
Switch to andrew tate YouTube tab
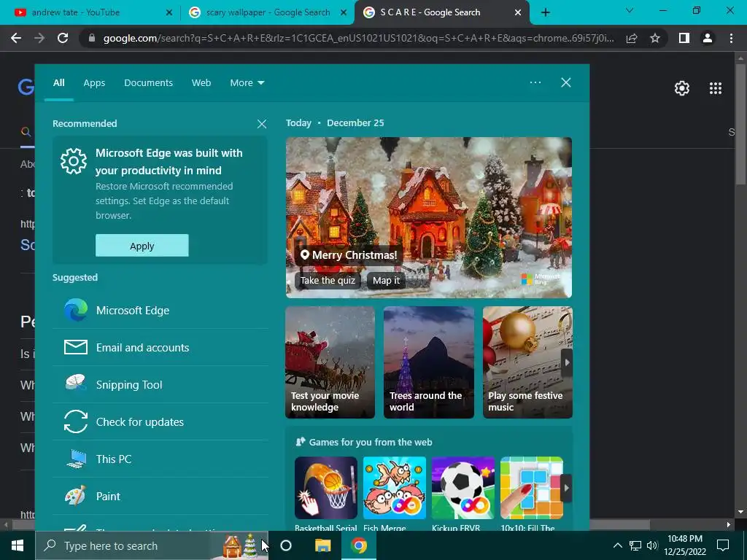pyautogui.click(x=93, y=12)
